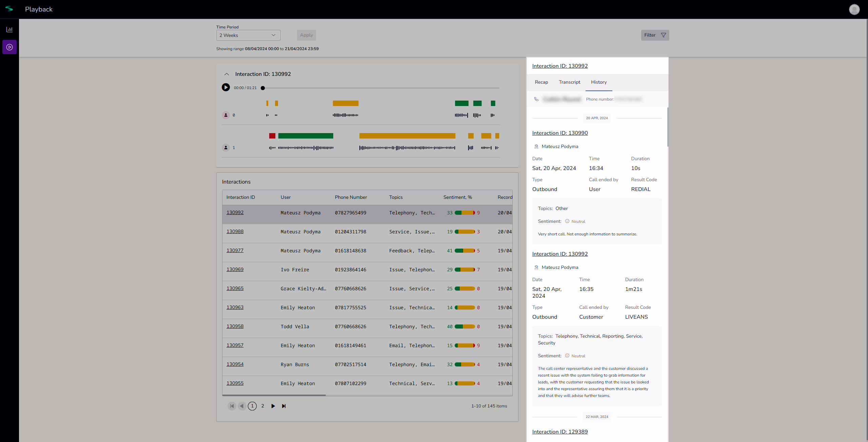
Task: Open the Filter funnel button
Action: click(655, 35)
